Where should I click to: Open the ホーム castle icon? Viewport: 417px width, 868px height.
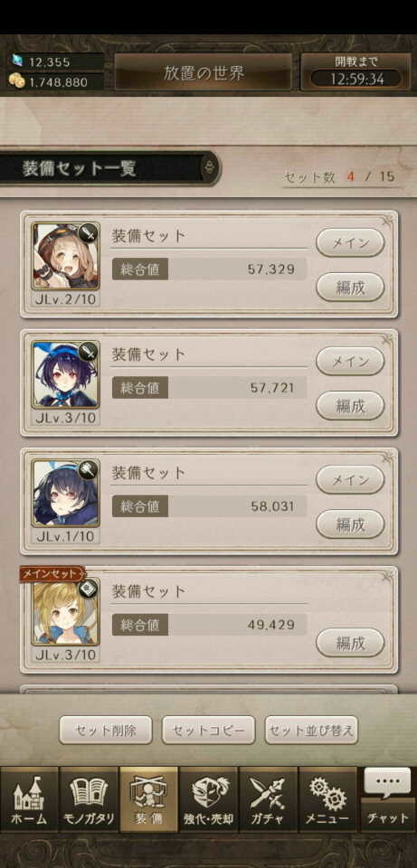pyautogui.click(x=29, y=800)
